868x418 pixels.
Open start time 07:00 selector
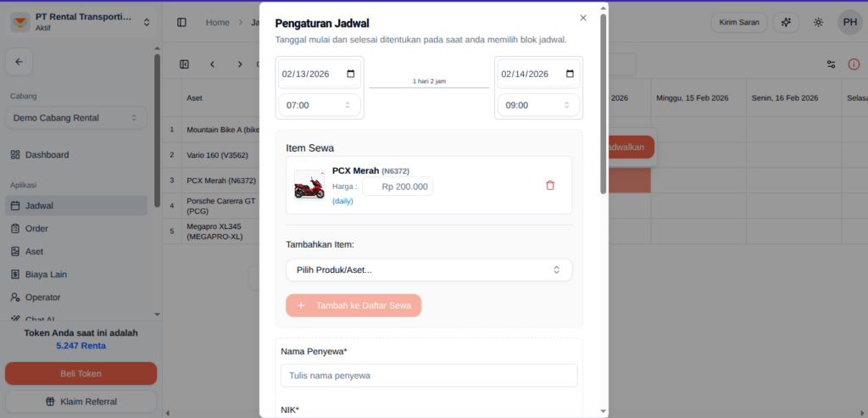click(x=320, y=105)
